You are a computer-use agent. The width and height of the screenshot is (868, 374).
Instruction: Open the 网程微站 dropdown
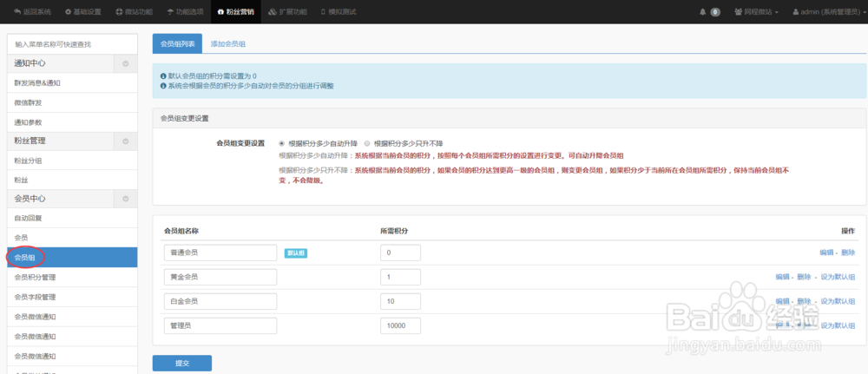tap(756, 11)
